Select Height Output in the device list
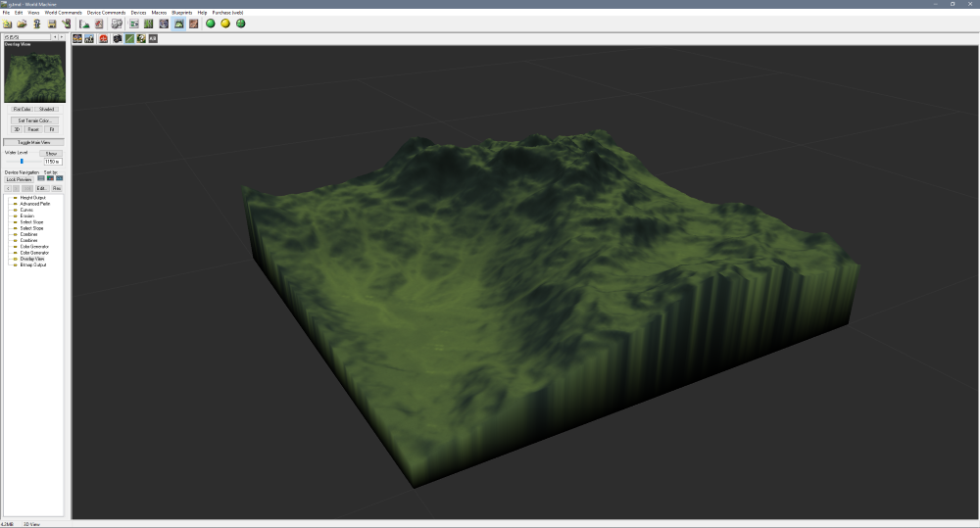The image size is (980, 528). click(32, 198)
